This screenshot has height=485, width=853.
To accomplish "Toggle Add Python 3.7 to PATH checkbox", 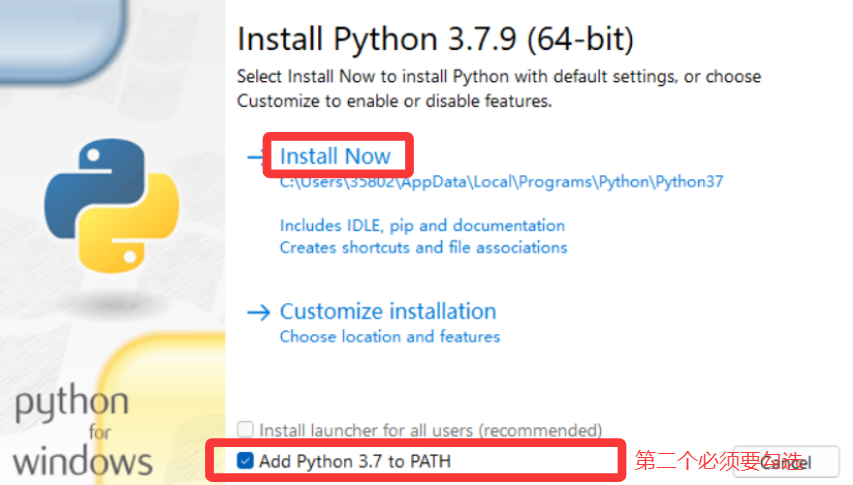I will coord(245,461).
